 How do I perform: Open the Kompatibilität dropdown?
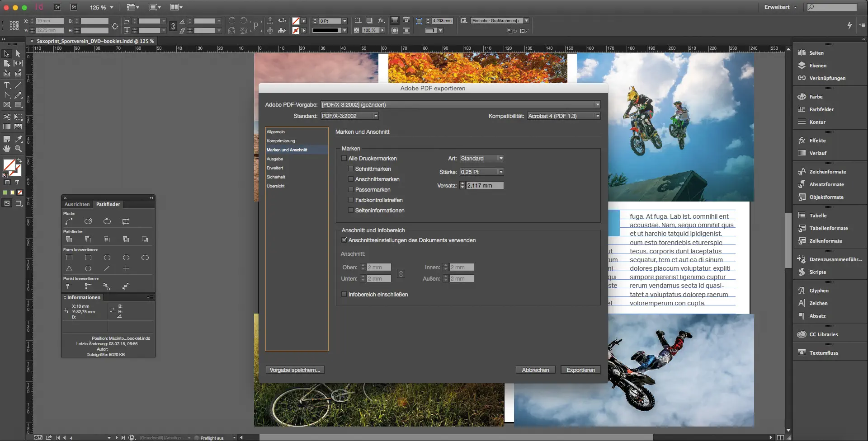(564, 116)
